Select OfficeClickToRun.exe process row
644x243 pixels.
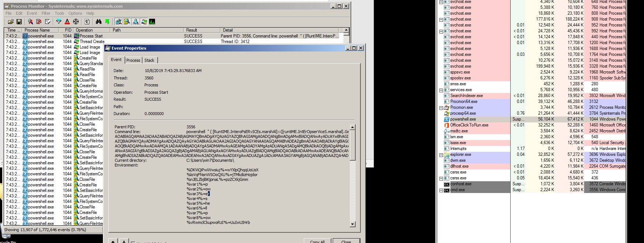coord(535,125)
